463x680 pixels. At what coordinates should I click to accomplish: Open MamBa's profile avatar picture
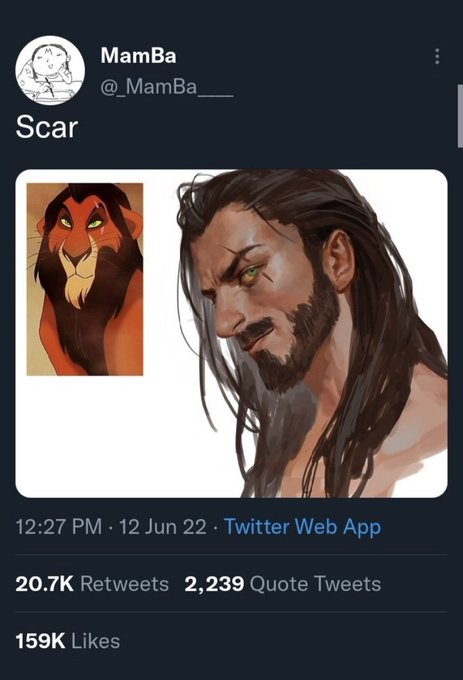[x=50, y=70]
